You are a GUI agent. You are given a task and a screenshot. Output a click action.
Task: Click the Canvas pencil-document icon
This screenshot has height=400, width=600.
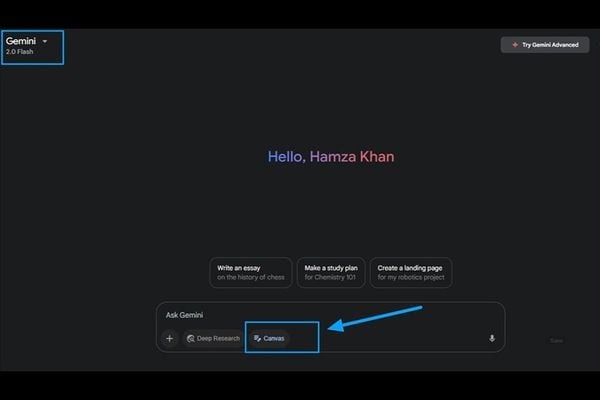click(x=257, y=339)
